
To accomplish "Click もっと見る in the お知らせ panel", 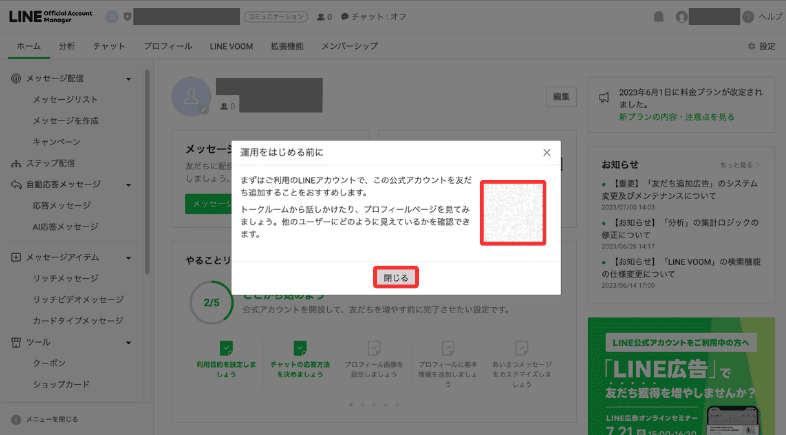I will 740,165.
